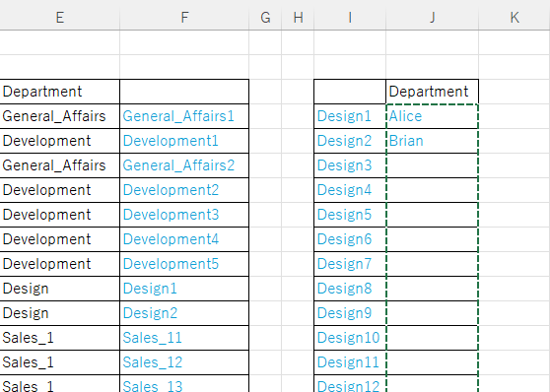
Task: Click the Design7 cell
Action: pos(350,264)
